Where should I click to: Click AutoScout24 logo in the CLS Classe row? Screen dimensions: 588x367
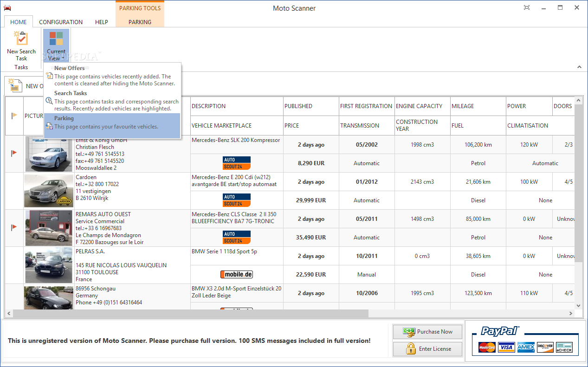pos(237,238)
